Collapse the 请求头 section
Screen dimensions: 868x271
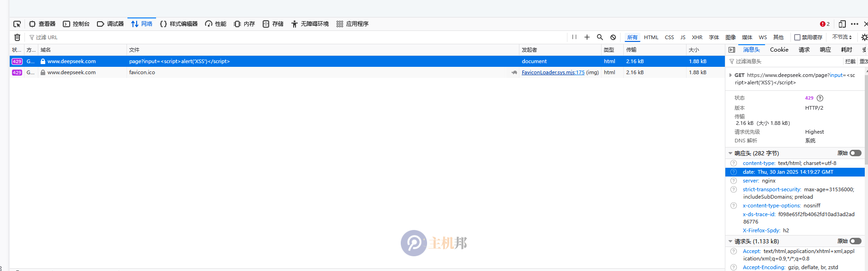(730, 241)
